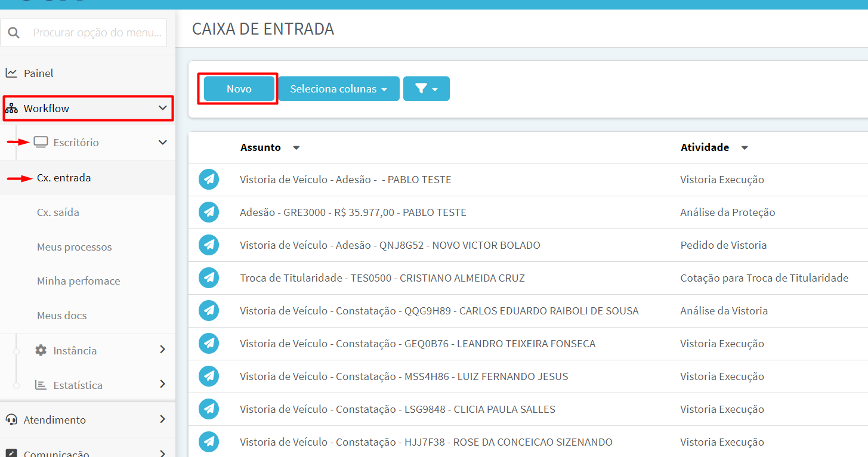Open Vistoria Constatação QQG9H89 subject
Screen dimensions: 868x457
439,311
